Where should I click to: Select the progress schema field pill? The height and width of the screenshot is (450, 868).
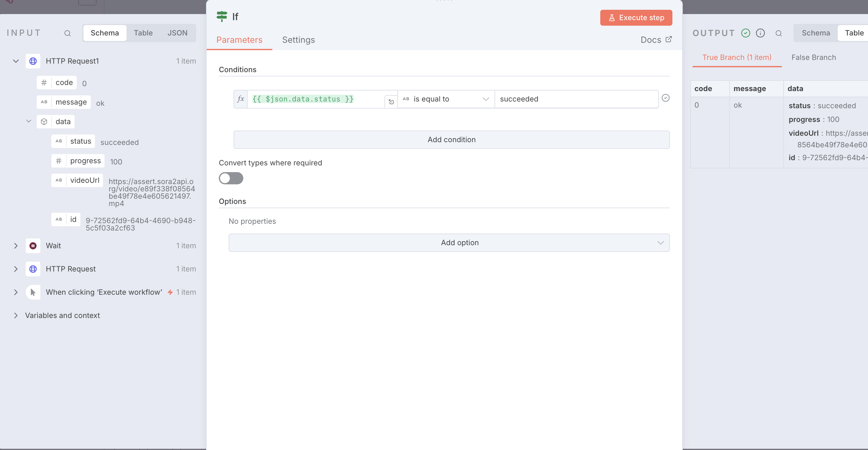click(x=78, y=161)
